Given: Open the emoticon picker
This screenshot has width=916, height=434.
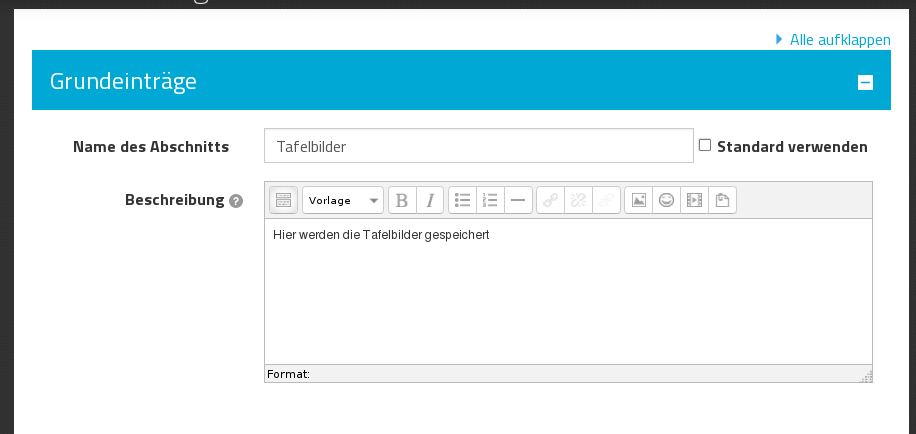Looking at the screenshot, I should pyautogui.click(x=666, y=200).
